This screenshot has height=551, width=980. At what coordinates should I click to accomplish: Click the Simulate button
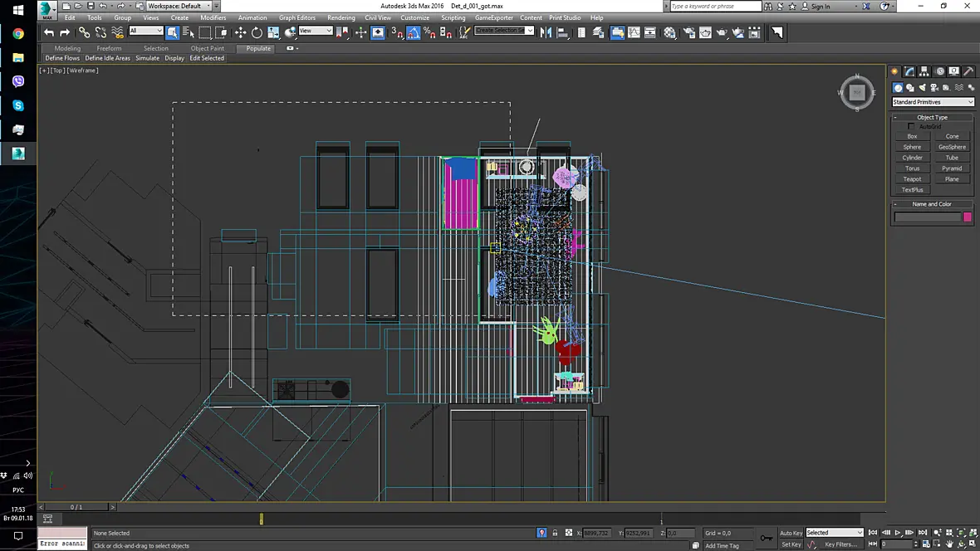148,58
